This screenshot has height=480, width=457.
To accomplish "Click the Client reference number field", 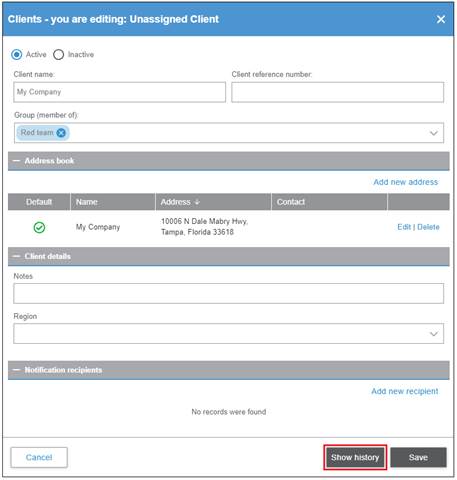I will [338, 92].
